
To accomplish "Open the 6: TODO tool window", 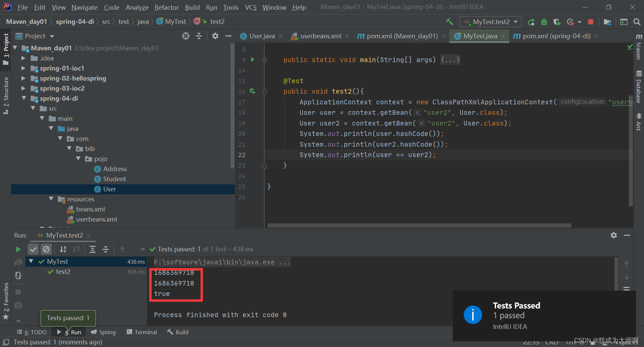I will 32,332.
